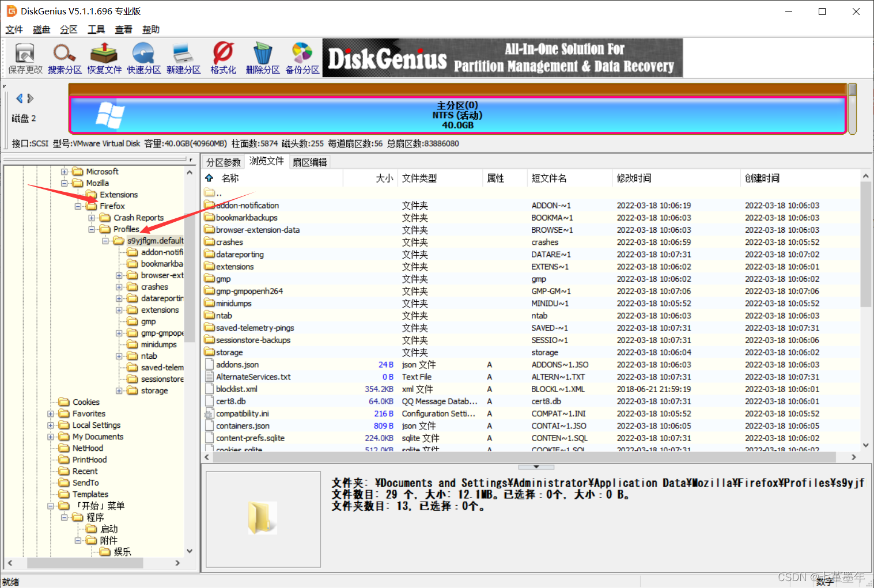Click file list horizontal scrollbar right arrow
874x588 pixels.
click(x=853, y=457)
